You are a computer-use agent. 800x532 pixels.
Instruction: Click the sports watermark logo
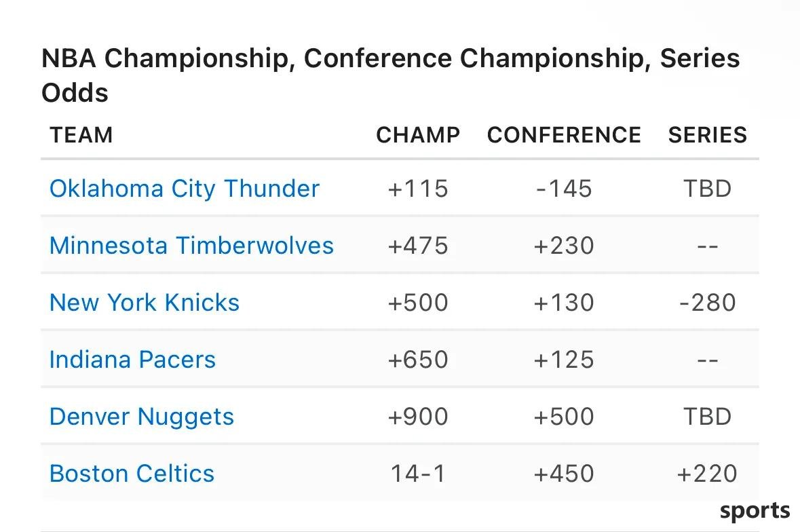pyautogui.click(x=755, y=511)
